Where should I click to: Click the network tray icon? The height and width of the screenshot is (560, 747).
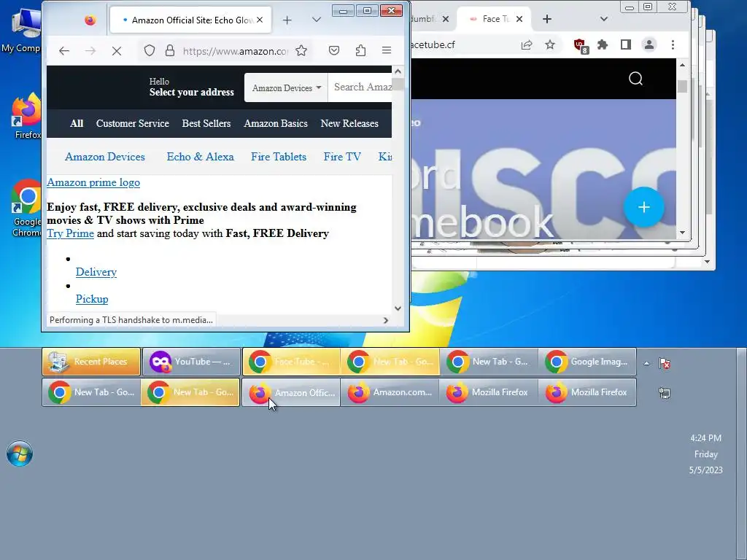pyautogui.click(x=665, y=393)
